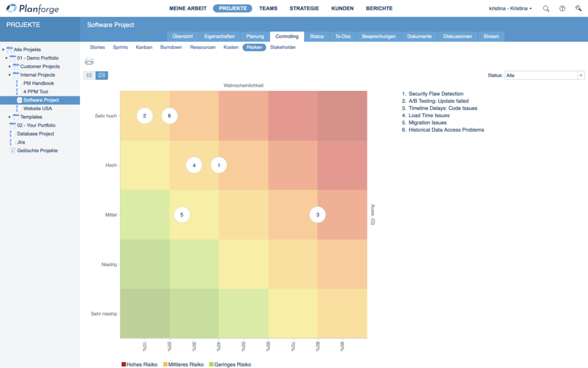Viewport: 588px width, 368px height.
Task: Click the Planforge logo
Action: pos(36,9)
